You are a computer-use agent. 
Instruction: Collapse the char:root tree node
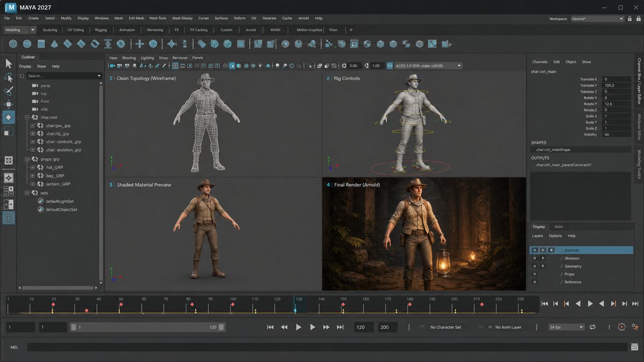coord(27,117)
